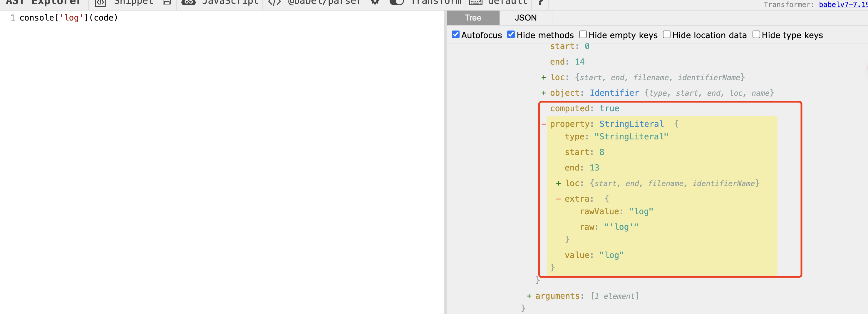Click line 1 of the code editor
The width and height of the screenshot is (868, 314).
tap(69, 18)
